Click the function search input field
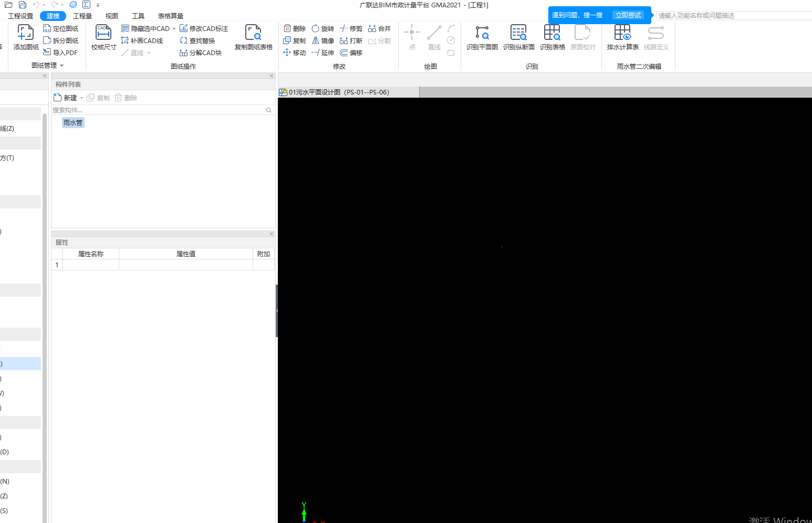This screenshot has height=523, width=812. point(734,16)
